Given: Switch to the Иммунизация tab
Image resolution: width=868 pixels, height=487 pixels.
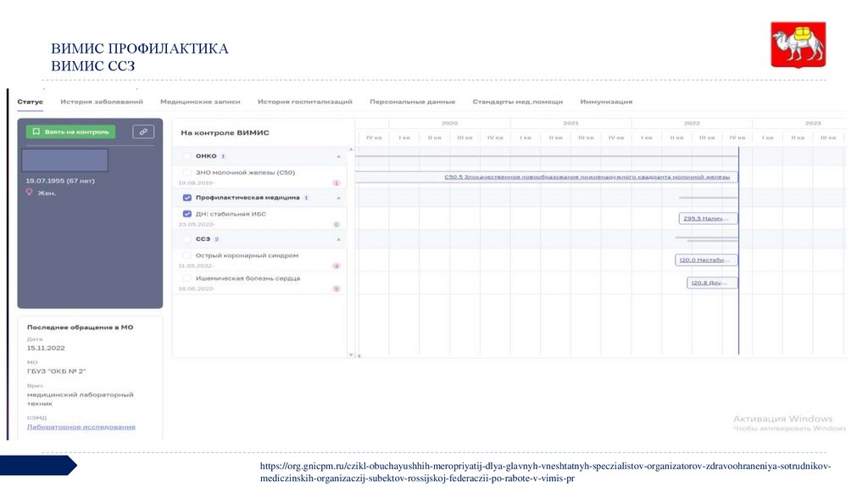Looking at the screenshot, I should tap(606, 102).
